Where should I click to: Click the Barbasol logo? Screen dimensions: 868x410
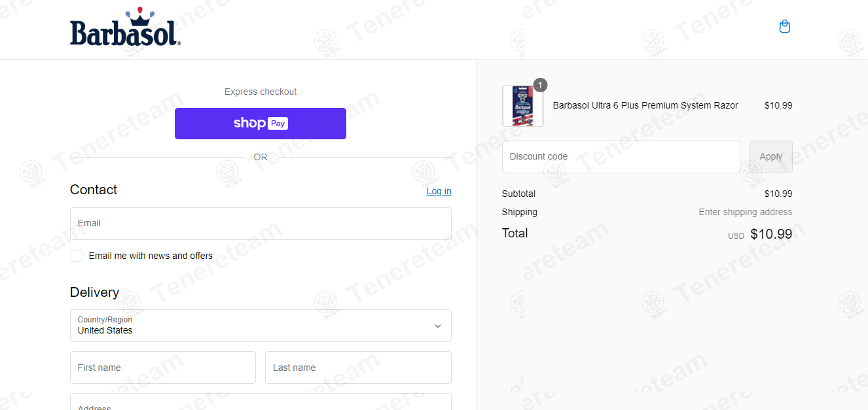click(125, 27)
